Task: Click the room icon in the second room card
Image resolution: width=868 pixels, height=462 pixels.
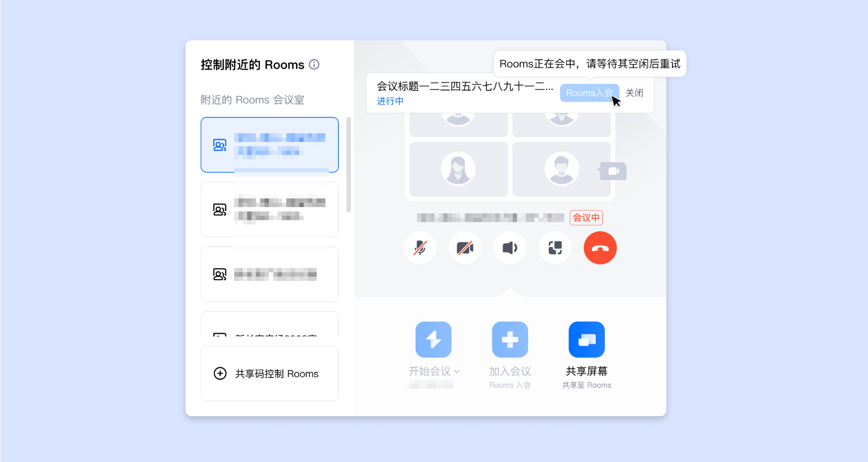Action: tap(220, 210)
